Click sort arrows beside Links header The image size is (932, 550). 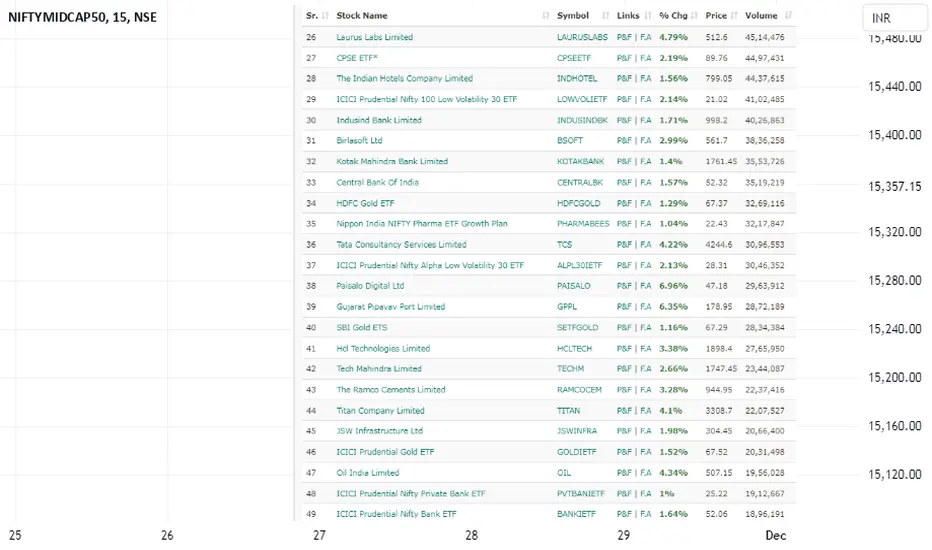pos(648,16)
